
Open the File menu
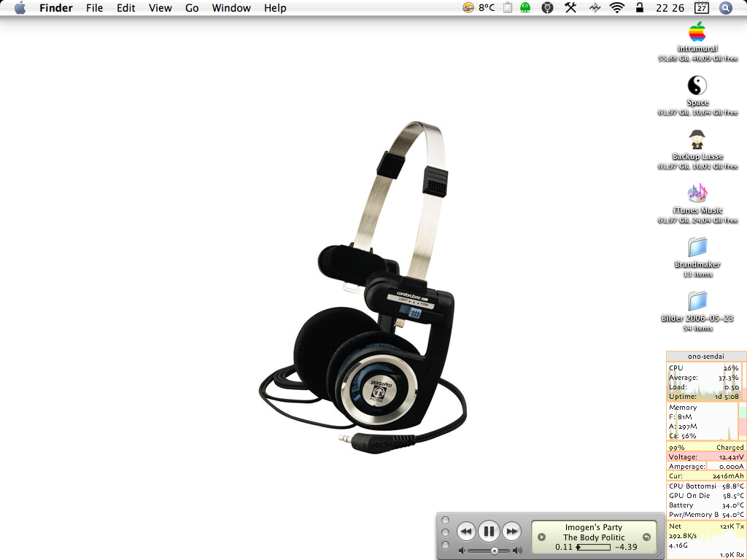[x=94, y=8]
